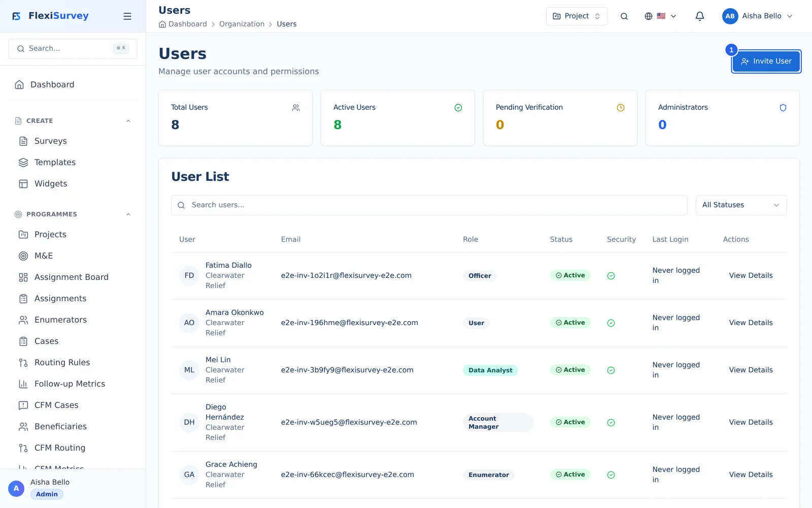Click the FD avatar for Fatima Diallo
The height and width of the screenshot is (508, 812).
(x=189, y=276)
